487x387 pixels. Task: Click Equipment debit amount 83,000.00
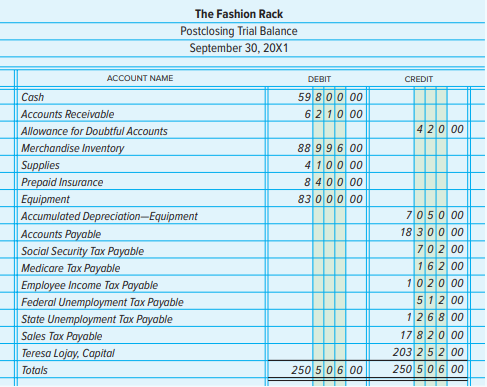(x=330, y=199)
